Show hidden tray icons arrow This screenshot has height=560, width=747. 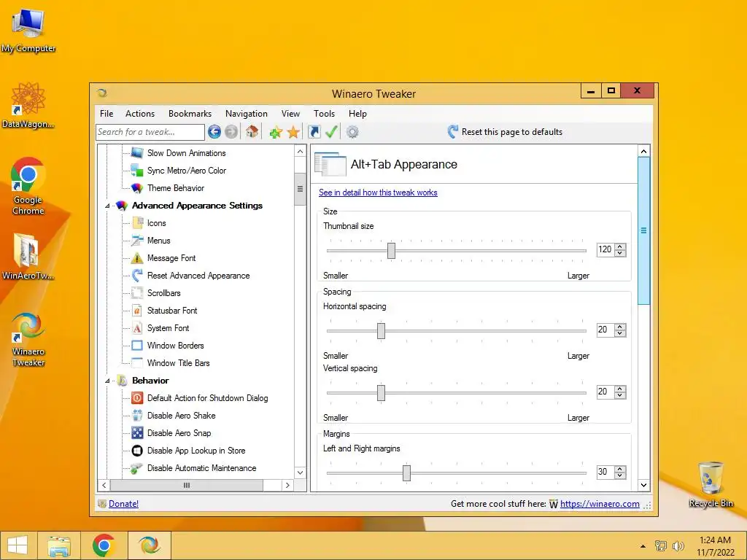[643, 546]
